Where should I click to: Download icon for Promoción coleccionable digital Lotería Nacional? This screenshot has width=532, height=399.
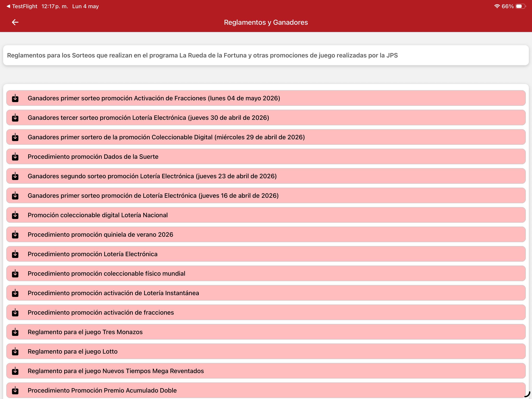pyautogui.click(x=15, y=215)
